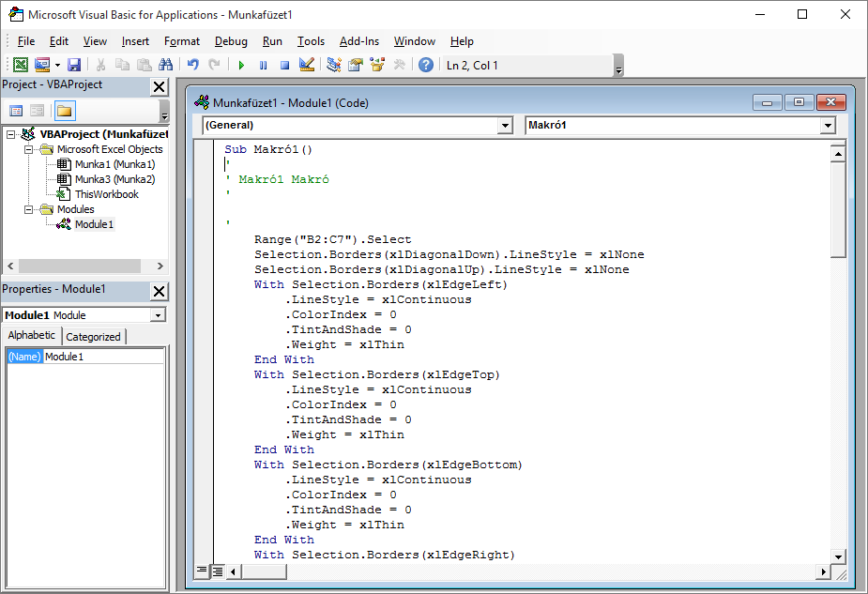
Task: Click code window scroll up arrow
Action: (838, 154)
